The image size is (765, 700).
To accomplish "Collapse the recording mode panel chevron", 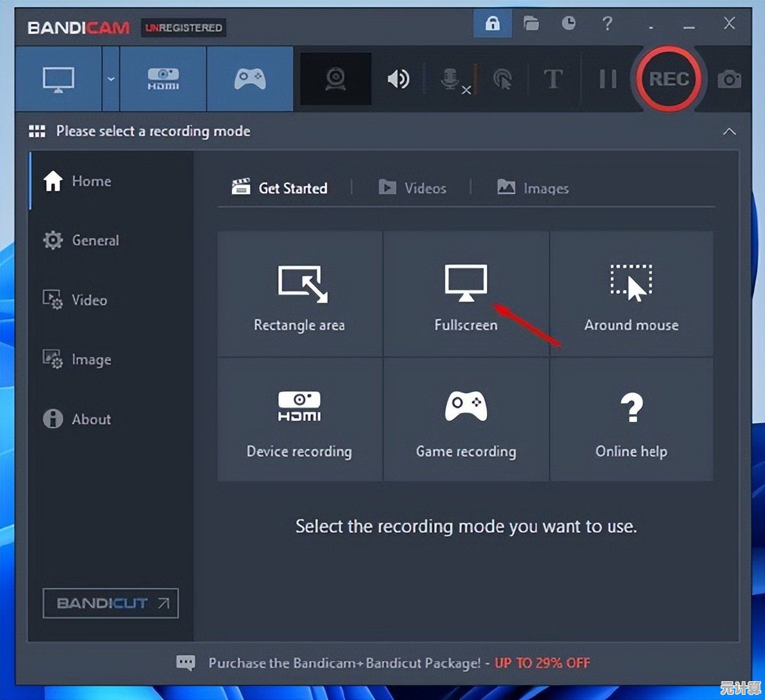I will [729, 131].
